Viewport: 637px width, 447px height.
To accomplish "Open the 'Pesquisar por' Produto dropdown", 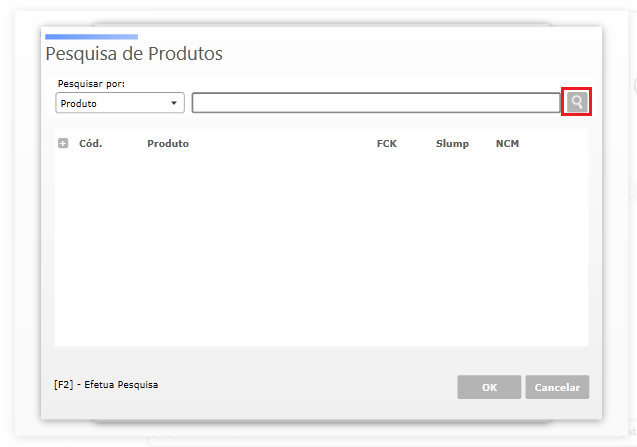I will pyautogui.click(x=120, y=103).
